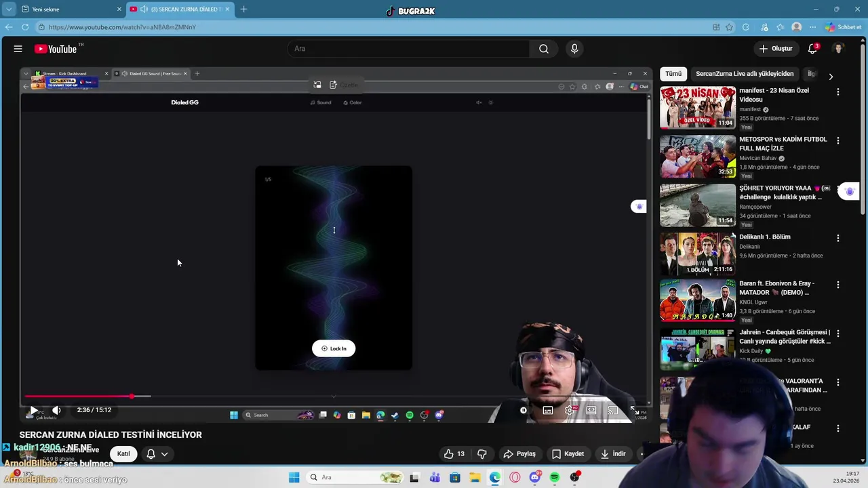Viewport: 868px width, 488px height.
Task: Open Opera browser from the taskbar
Action: (x=515, y=477)
